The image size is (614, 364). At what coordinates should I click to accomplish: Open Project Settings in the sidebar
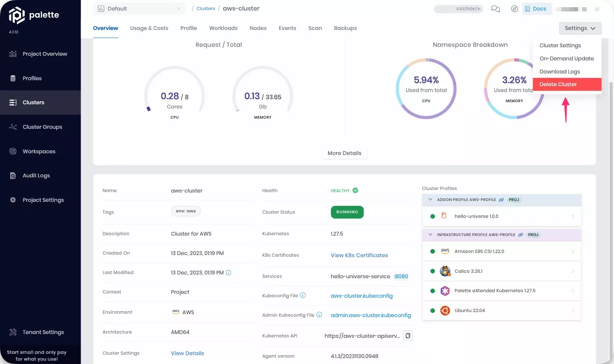point(40,200)
